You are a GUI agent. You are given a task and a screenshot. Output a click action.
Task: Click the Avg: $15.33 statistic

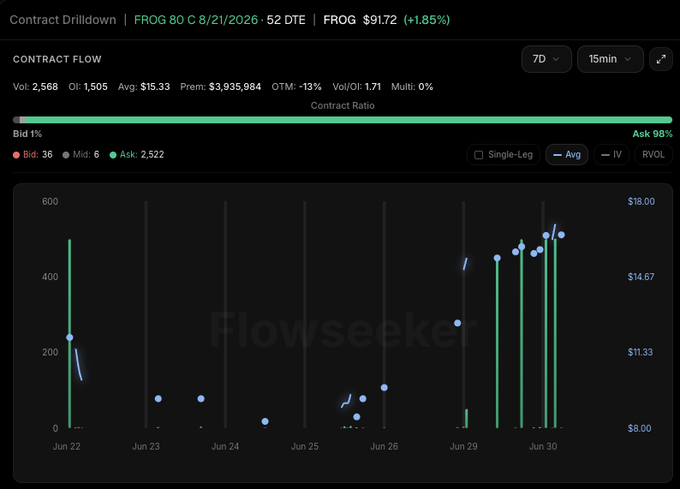[x=144, y=87]
